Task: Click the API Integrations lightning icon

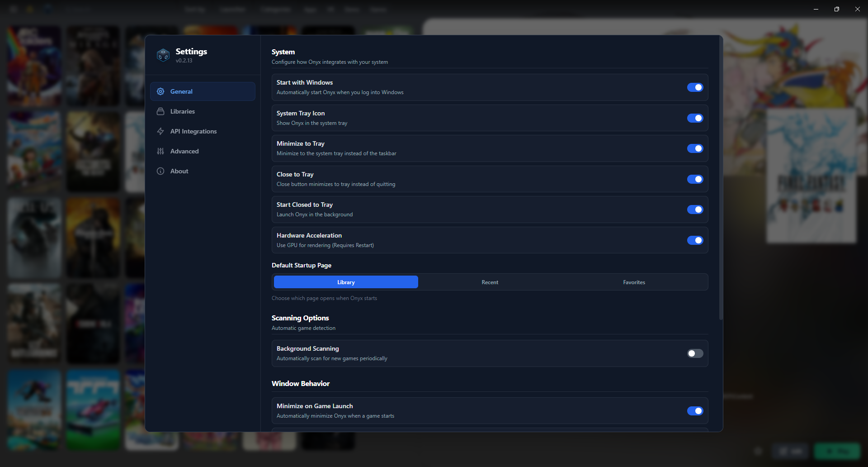Action: tap(160, 131)
